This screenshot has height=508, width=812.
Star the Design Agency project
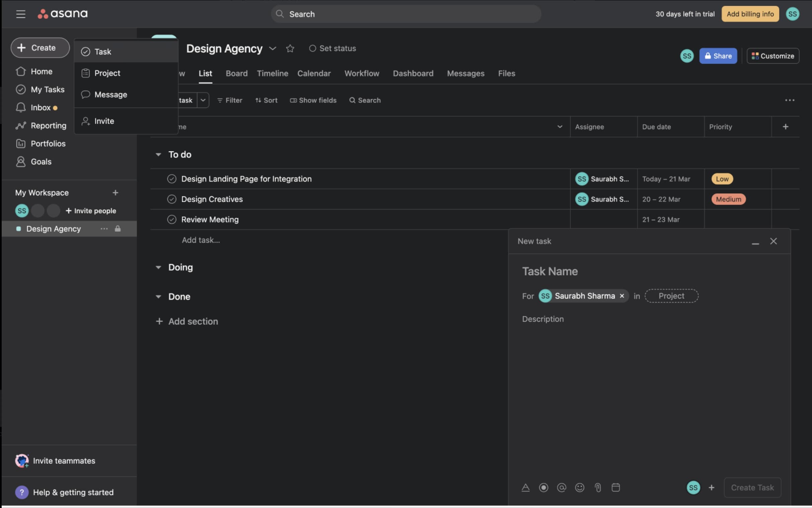pos(290,48)
